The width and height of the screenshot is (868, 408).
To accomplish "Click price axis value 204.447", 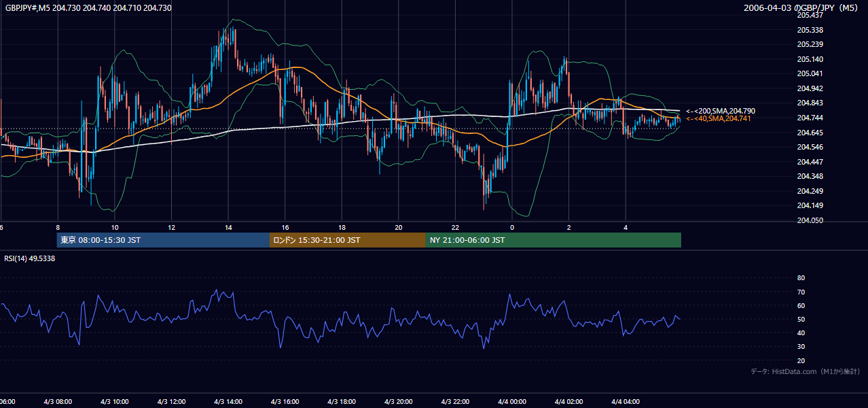I will click(x=809, y=162).
